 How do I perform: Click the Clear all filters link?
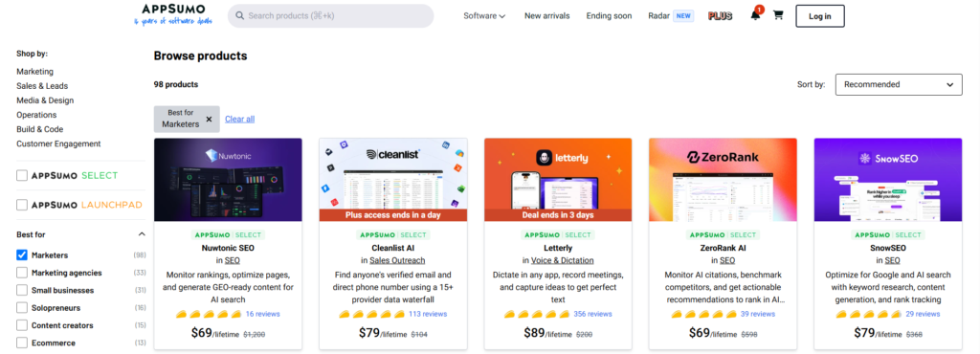point(240,119)
